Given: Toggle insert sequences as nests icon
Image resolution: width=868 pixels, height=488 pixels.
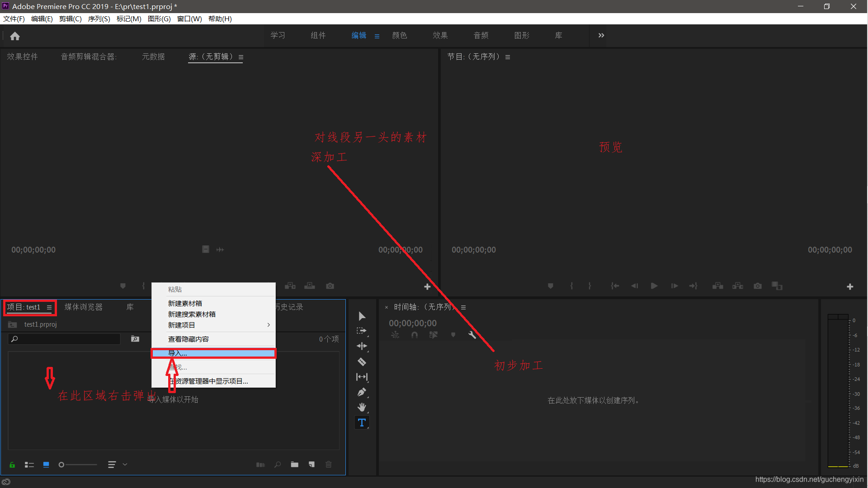Looking at the screenshot, I should tap(395, 335).
